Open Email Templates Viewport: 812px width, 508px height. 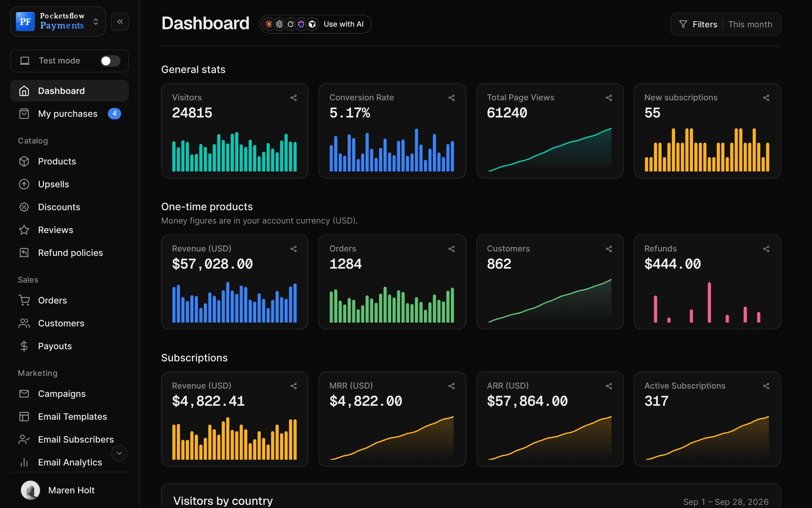pos(69,417)
